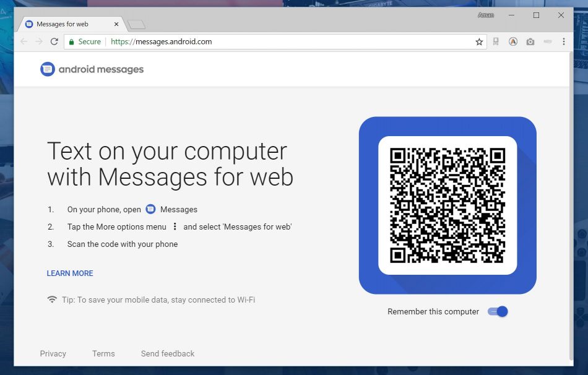588x375 pixels.
Task: Toggle the Remember this computer switch
Action: pyautogui.click(x=498, y=311)
